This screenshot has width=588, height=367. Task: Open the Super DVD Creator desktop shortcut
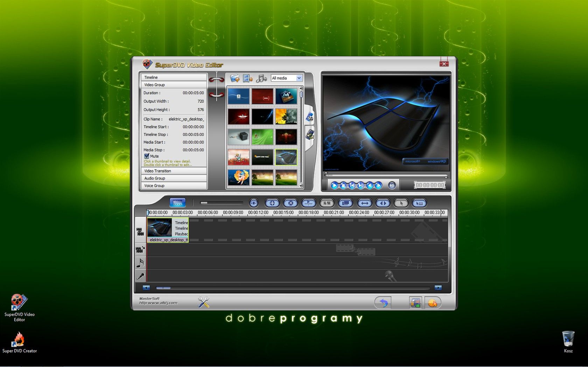point(19,342)
